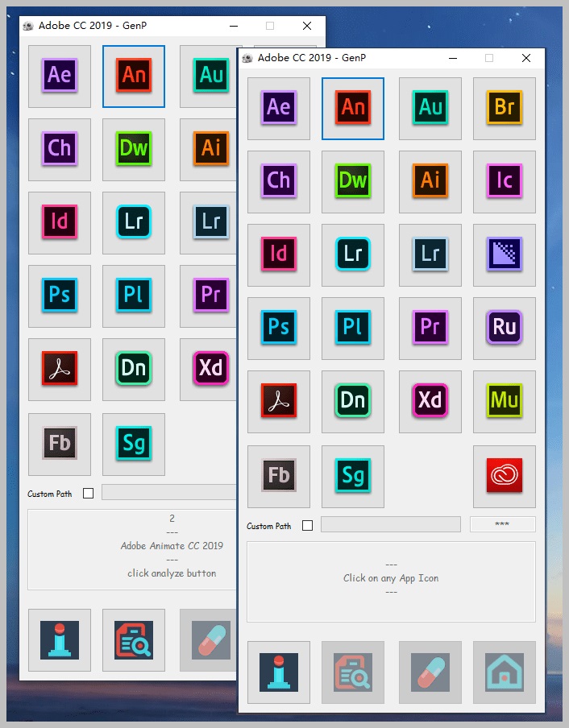Select Adobe XD icon in back window
The height and width of the screenshot is (728, 569).
(x=208, y=370)
